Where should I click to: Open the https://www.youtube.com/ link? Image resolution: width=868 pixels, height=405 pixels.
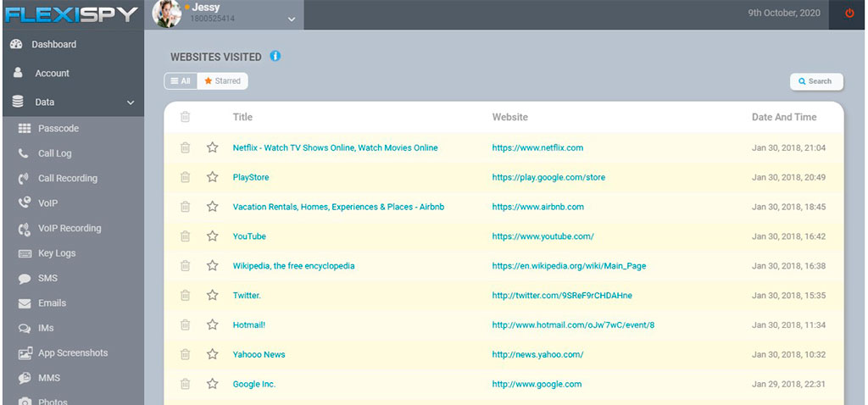tap(543, 236)
